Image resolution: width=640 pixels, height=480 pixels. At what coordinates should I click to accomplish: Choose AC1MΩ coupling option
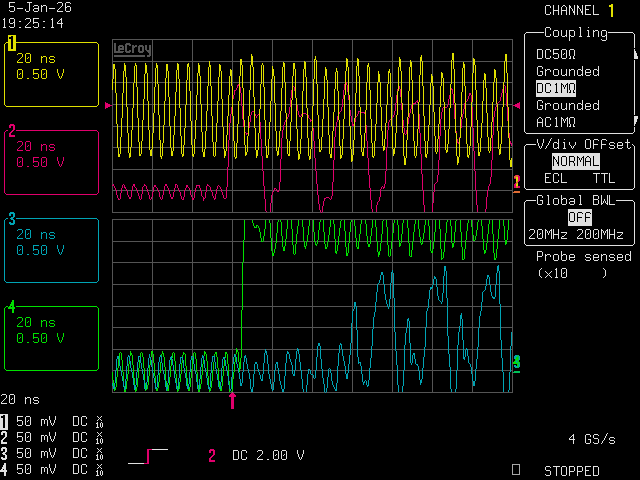pyautogui.click(x=556, y=122)
